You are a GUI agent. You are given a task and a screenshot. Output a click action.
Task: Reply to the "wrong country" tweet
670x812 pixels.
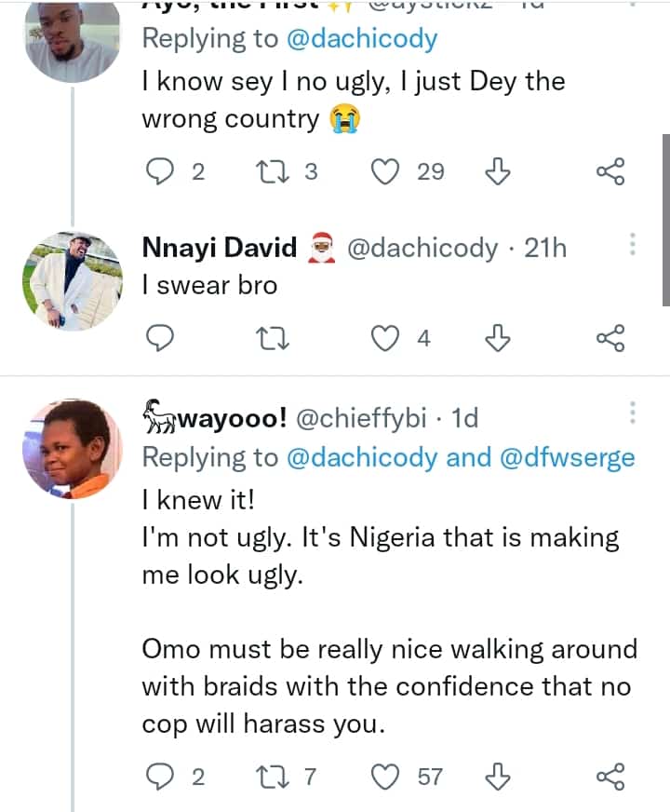pos(162,171)
